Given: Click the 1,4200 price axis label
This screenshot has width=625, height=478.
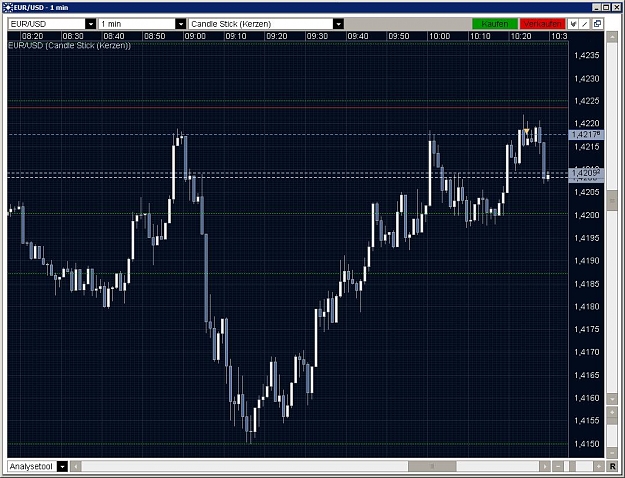Looking at the screenshot, I should [x=587, y=215].
